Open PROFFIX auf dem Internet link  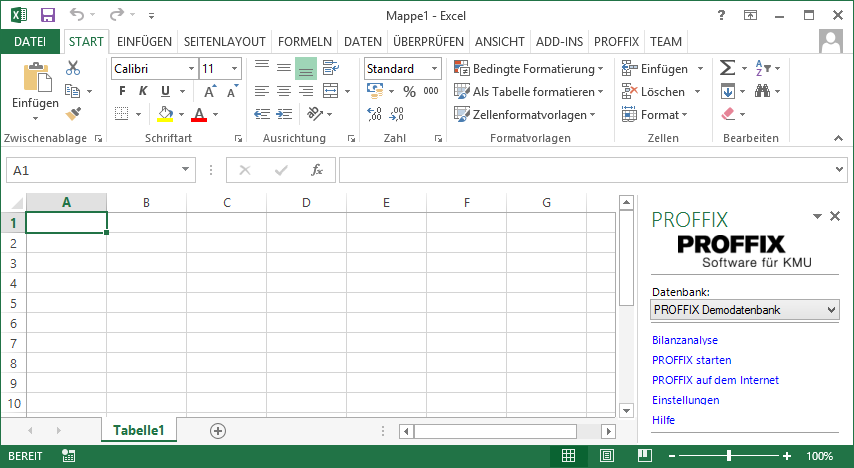pos(715,380)
